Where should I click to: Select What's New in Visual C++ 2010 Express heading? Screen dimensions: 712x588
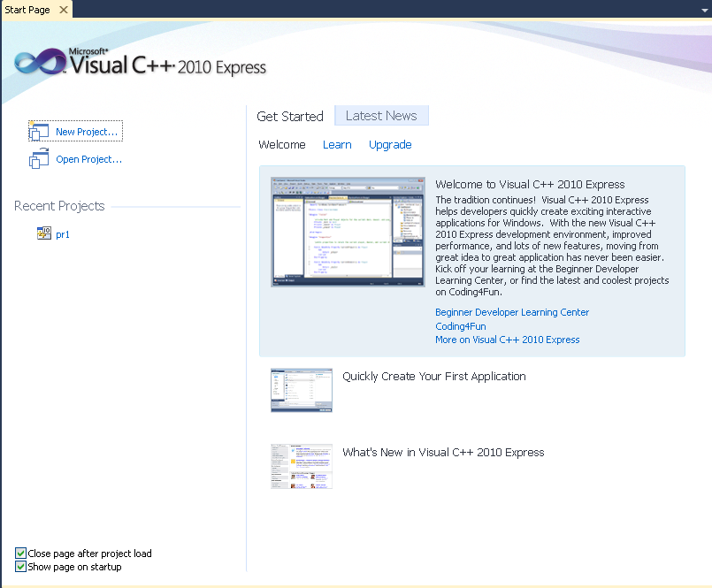[x=443, y=452]
